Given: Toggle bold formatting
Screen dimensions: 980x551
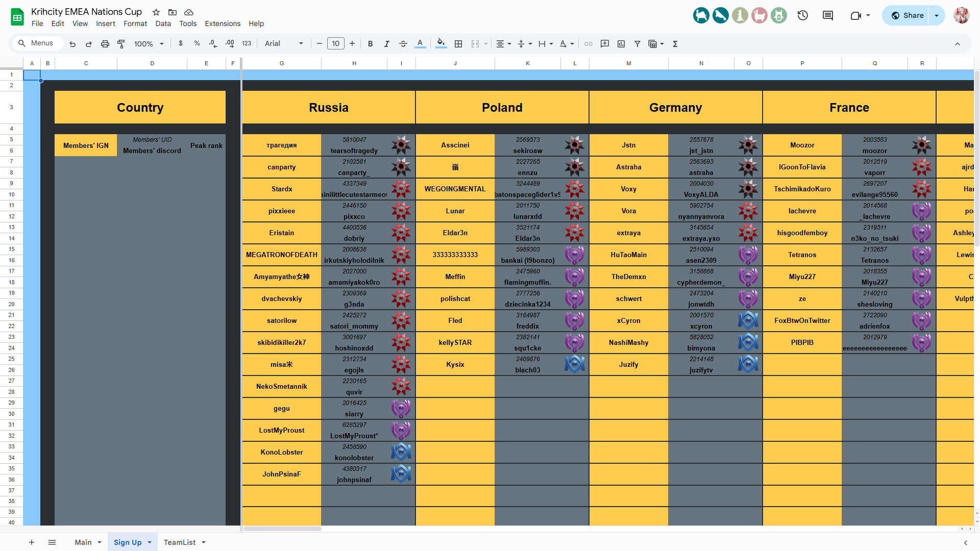Looking at the screenshot, I should pyautogui.click(x=371, y=44).
